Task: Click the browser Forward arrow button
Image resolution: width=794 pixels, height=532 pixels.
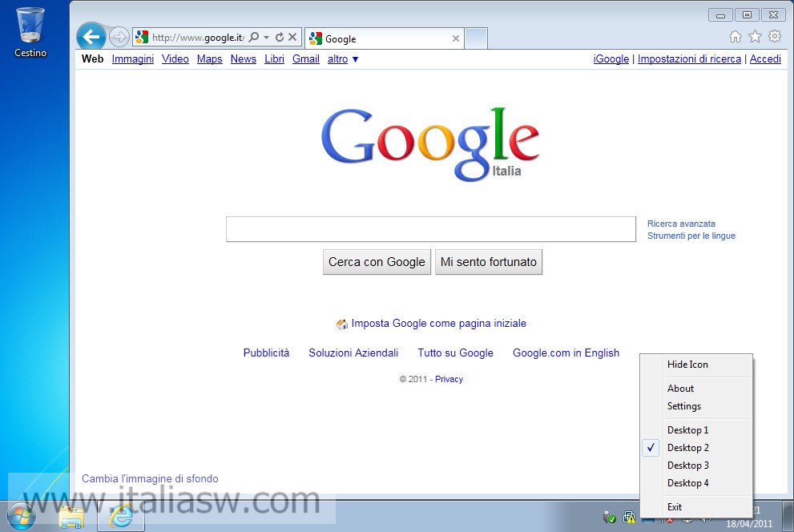Action: click(x=119, y=37)
